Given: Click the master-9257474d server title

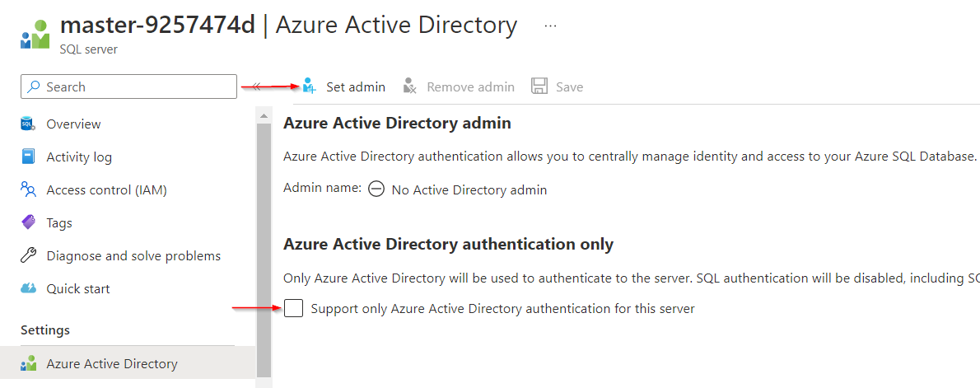Looking at the screenshot, I should (157, 25).
